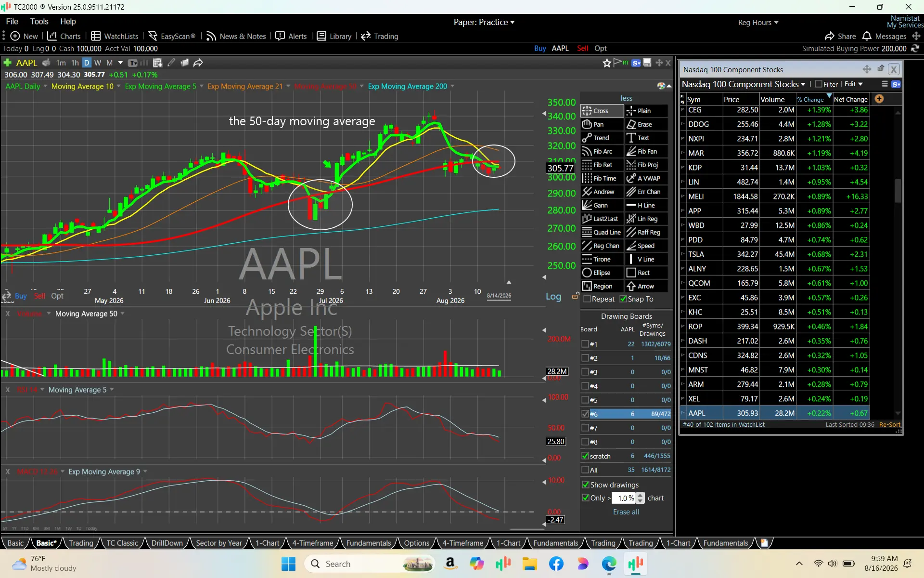Sort watchlist by % Change column header

tap(814, 99)
